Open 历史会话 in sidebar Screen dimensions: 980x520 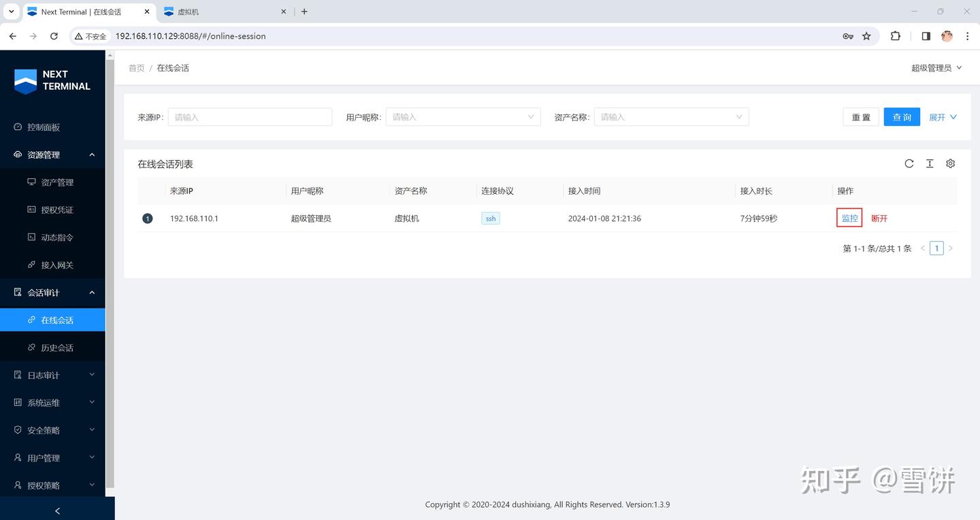(52, 348)
